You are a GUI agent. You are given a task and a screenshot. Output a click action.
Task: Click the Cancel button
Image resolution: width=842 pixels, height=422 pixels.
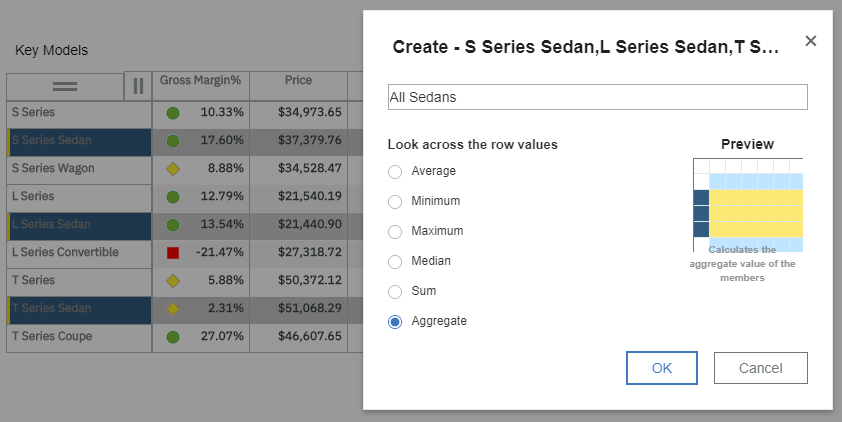[760, 368]
